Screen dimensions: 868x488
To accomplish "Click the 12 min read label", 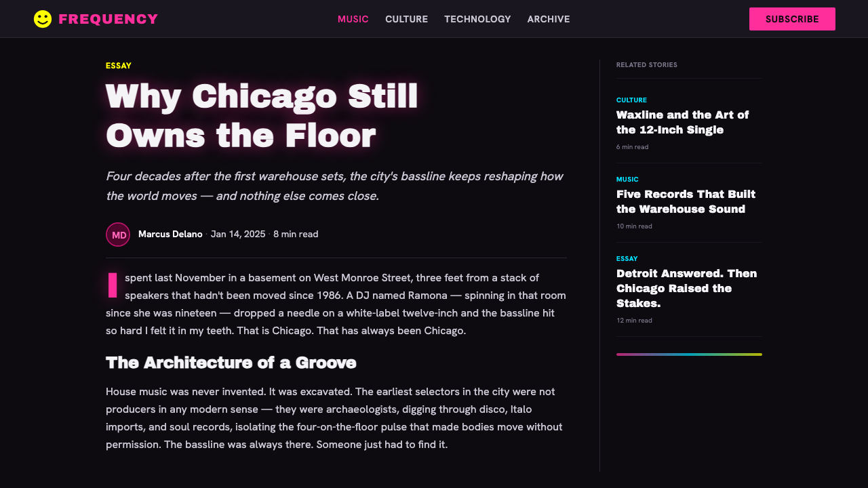I will click(634, 321).
